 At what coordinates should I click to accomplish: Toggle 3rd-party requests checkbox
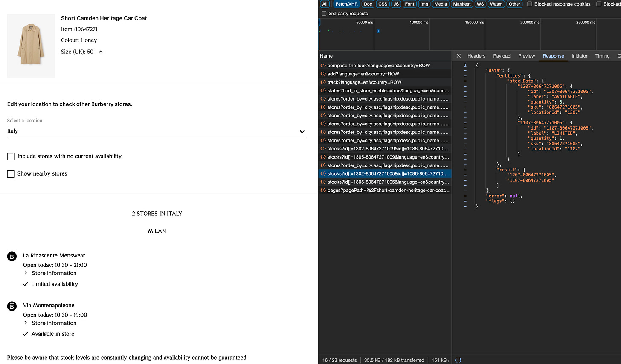tap(324, 14)
